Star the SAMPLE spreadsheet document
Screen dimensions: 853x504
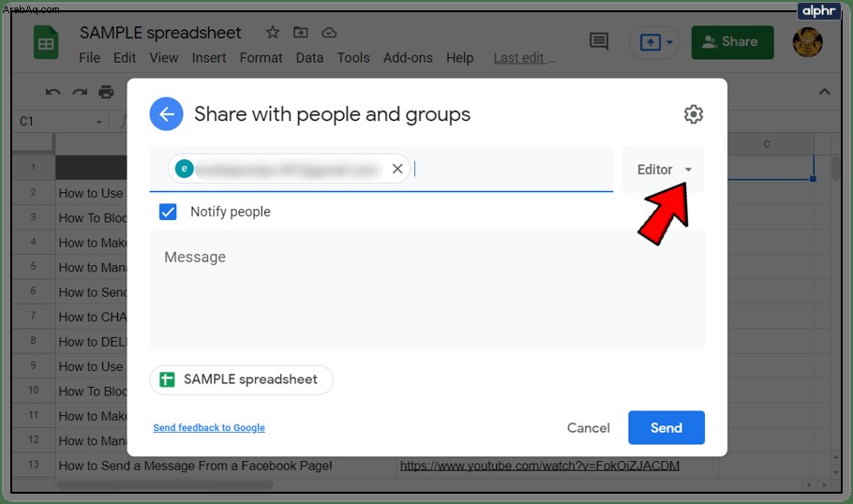[273, 33]
